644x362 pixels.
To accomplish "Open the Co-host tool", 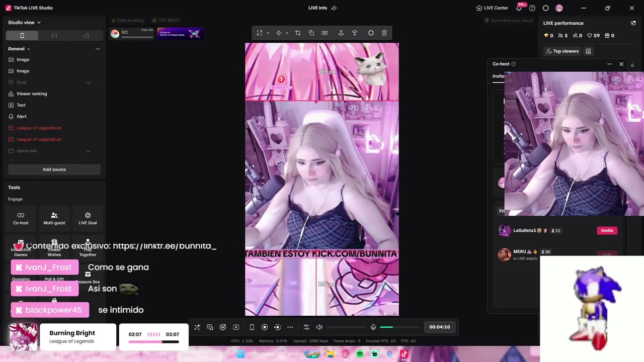I will [21, 218].
